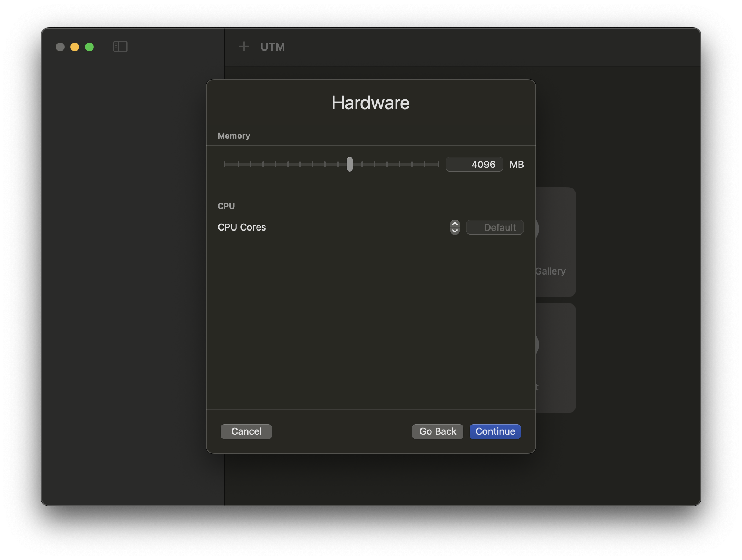Grab the Memory slider handle
The height and width of the screenshot is (560, 742).
pos(350,164)
